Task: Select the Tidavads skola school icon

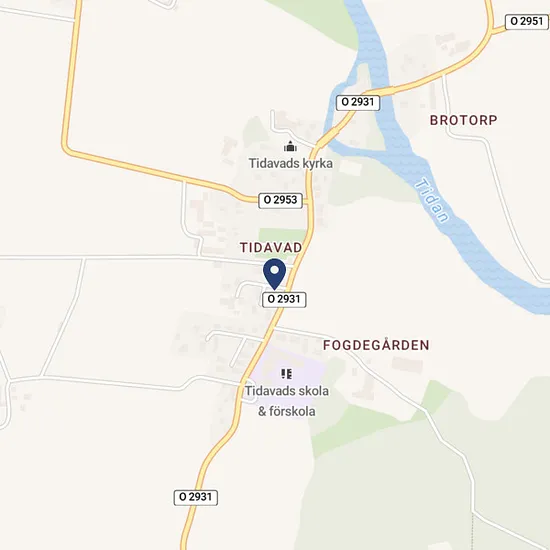Action: tap(287, 374)
